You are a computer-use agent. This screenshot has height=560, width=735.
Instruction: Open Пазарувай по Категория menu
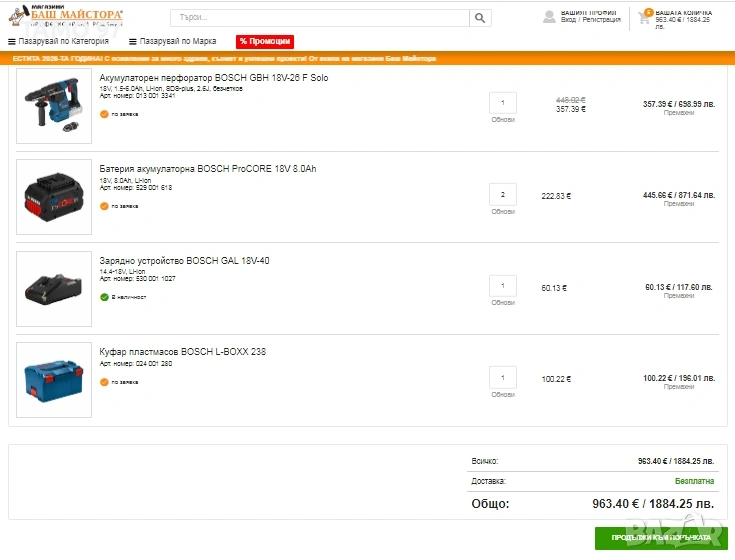63,42
